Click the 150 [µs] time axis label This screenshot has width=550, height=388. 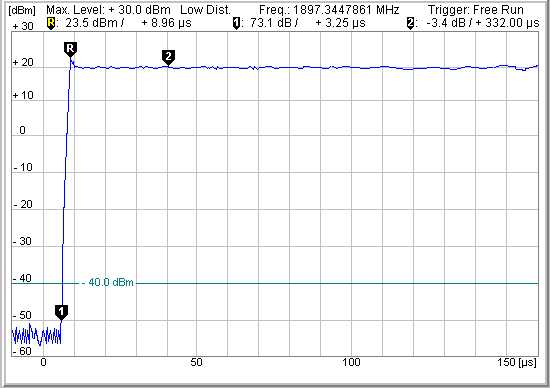[517, 362]
